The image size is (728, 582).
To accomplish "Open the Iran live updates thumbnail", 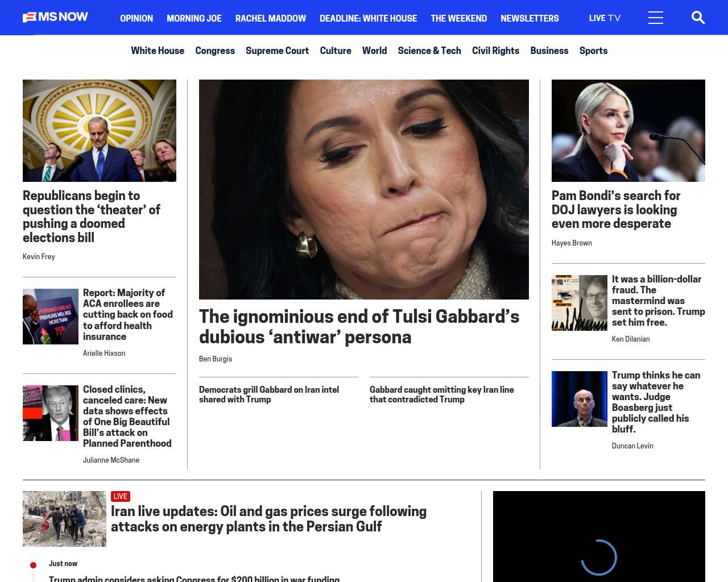I will 64,519.
